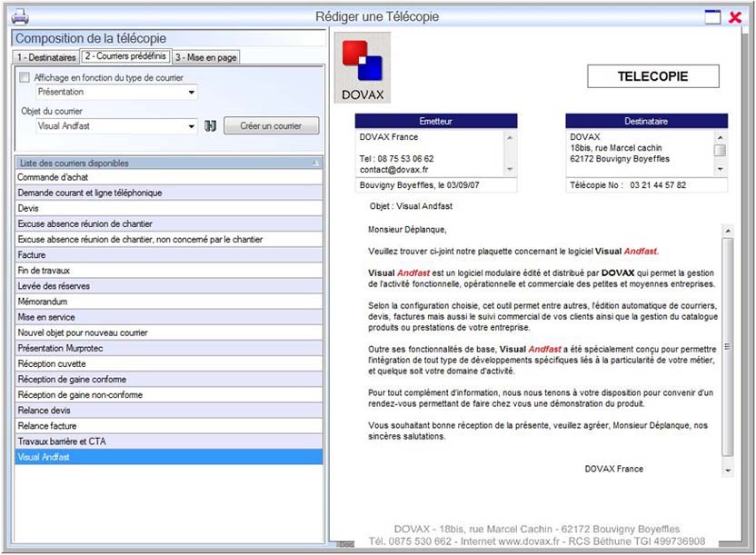Viewport: 756px width, 555px height.
Task: Select Réception de gaine conforme row
Action: pyautogui.click(x=169, y=379)
